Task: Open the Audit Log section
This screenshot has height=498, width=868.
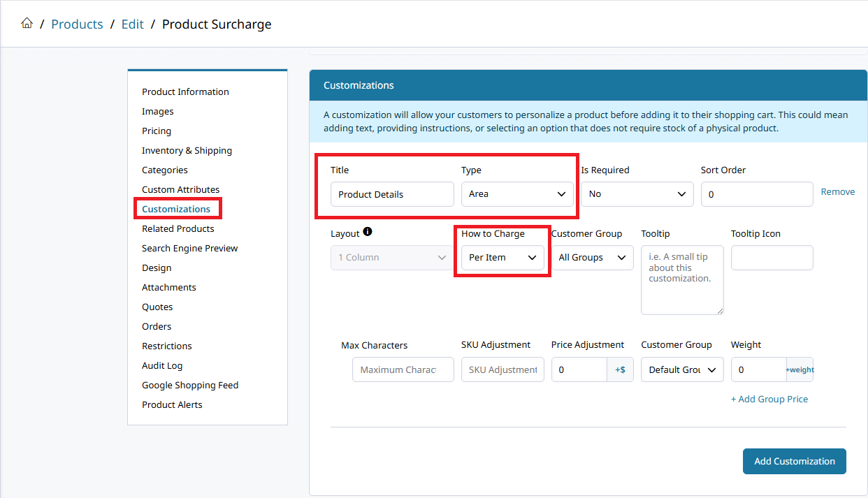Action: (162, 365)
